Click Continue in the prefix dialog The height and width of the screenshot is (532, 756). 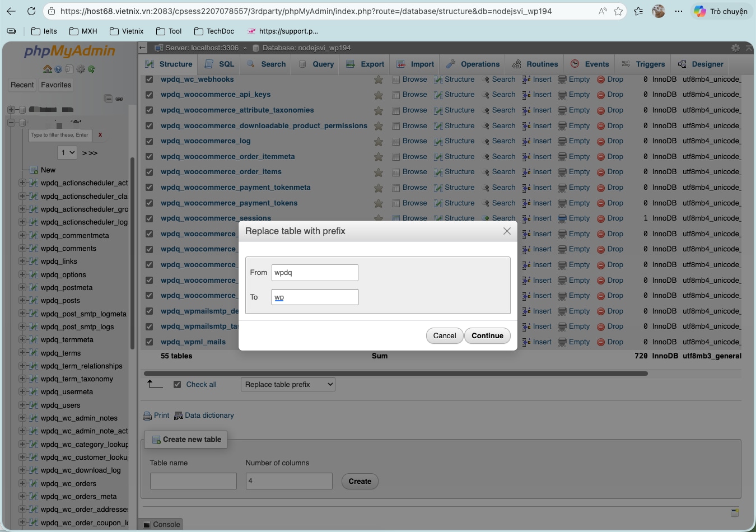pyautogui.click(x=487, y=336)
